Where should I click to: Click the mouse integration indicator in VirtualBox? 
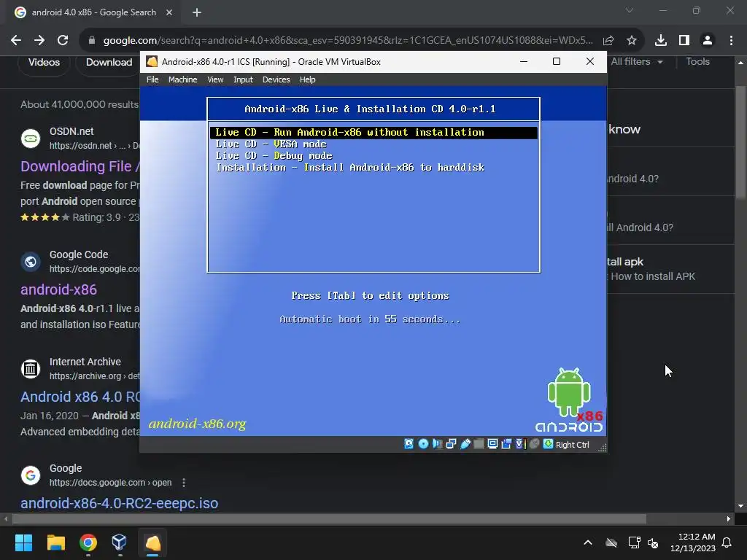pyautogui.click(x=534, y=444)
